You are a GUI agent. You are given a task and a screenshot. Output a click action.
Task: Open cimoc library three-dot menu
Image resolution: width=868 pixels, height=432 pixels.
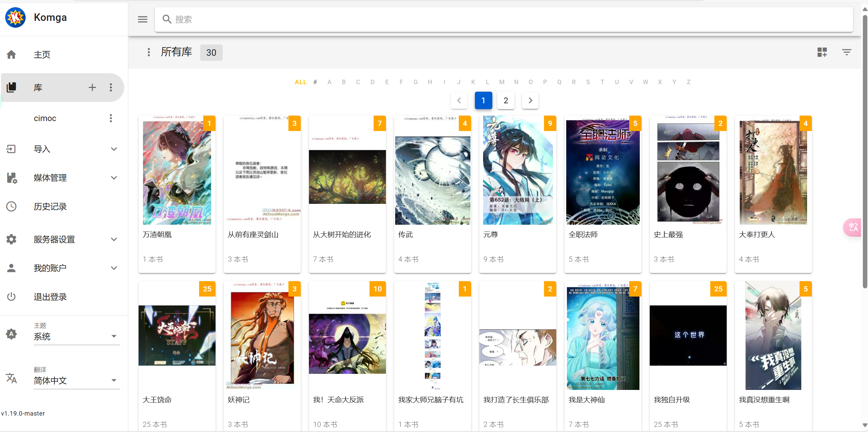click(111, 118)
